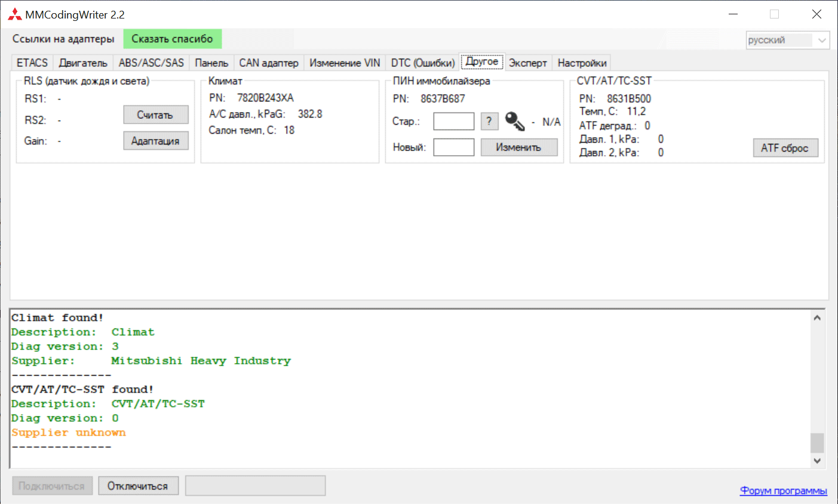This screenshot has height=504, width=838.
Task: Click the Считать button for RLS sensor
Action: click(155, 115)
